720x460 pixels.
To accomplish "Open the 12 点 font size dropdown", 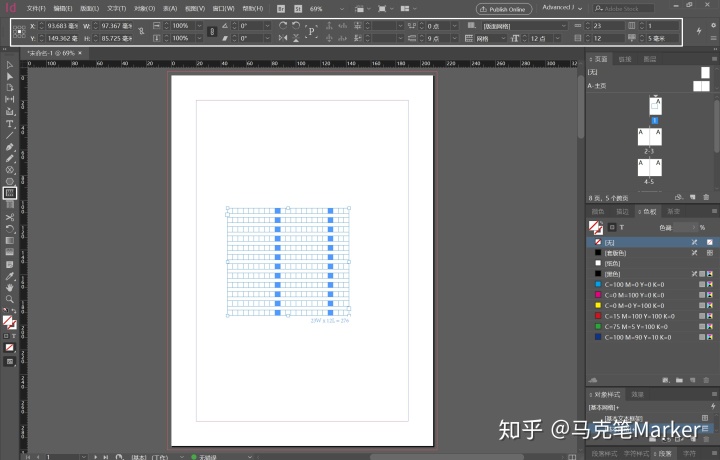I will [x=557, y=38].
